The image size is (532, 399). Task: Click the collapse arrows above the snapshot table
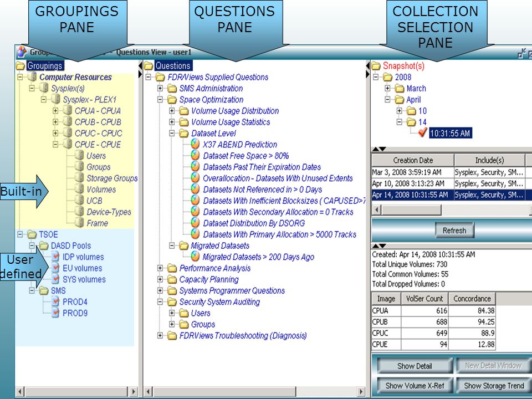[x=379, y=149]
